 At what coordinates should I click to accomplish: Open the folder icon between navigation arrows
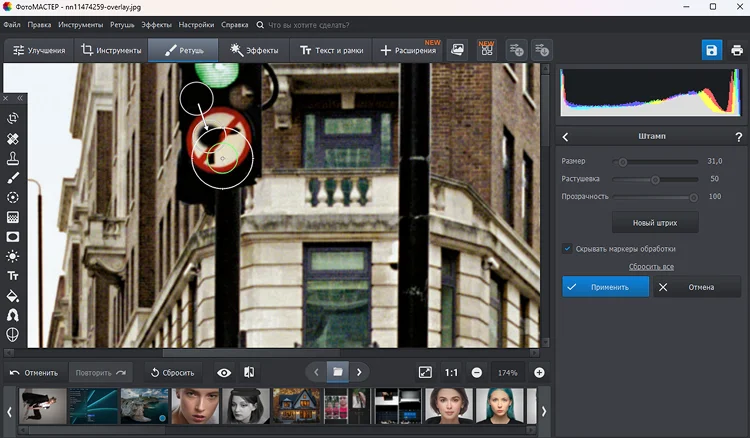[x=338, y=372]
